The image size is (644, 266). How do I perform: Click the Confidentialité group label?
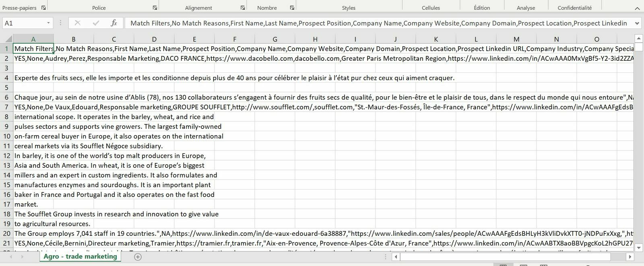(574, 8)
